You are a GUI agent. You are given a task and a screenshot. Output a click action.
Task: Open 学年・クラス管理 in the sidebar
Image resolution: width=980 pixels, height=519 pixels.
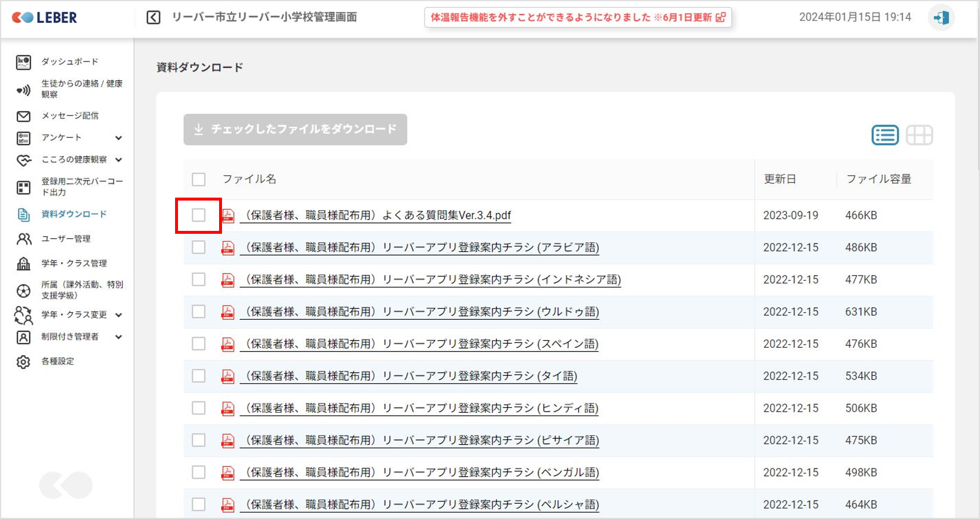(x=73, y=264)
